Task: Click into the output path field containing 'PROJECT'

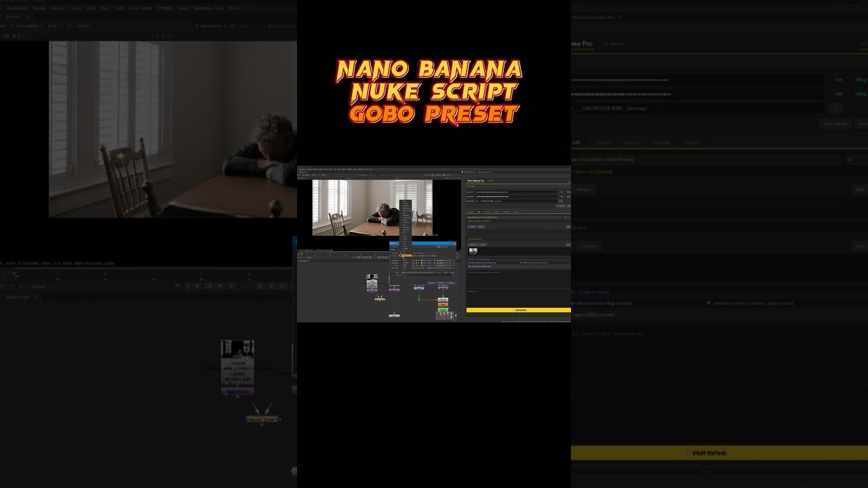Action: pos(698,108)
